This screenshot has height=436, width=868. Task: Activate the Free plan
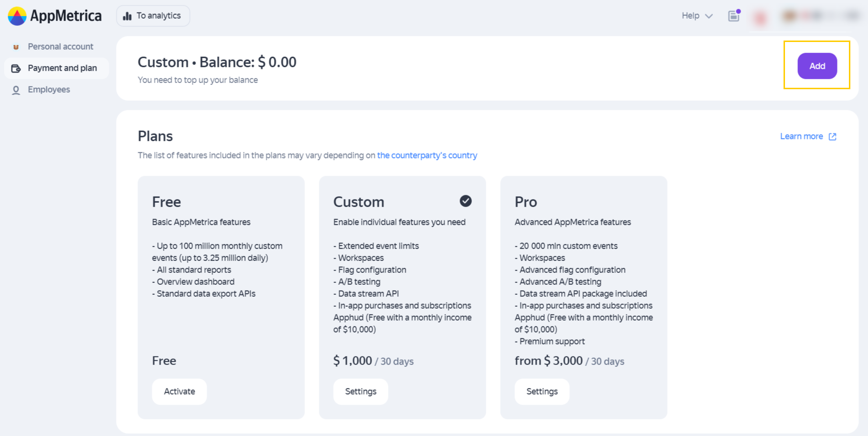point(179,392)
